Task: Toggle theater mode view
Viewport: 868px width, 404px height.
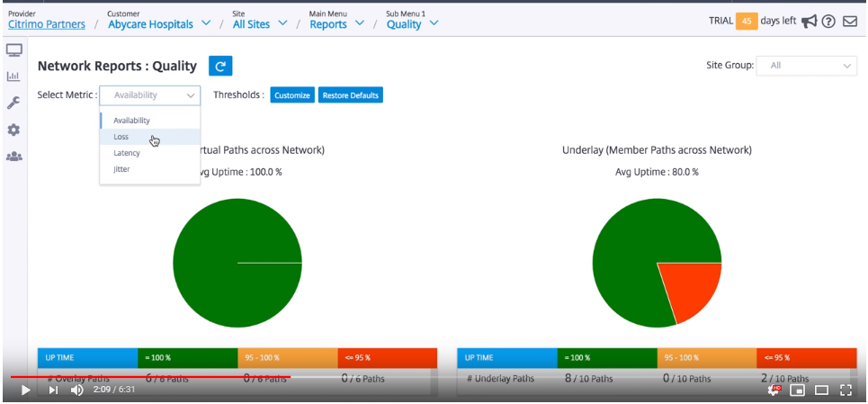Action: 821,391
